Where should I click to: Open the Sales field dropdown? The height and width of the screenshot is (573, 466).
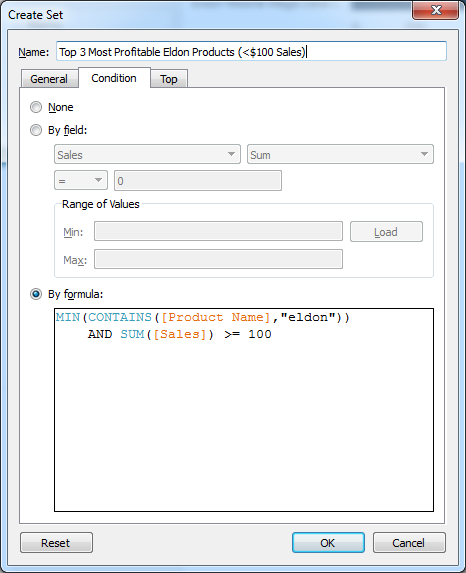click(x=147, y=154)
